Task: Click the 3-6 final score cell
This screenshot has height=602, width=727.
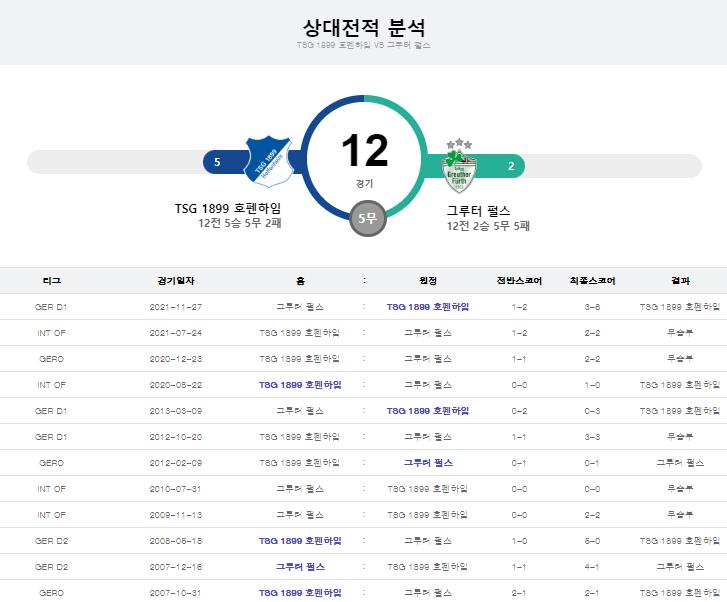Action: click(x=593, y=307)
